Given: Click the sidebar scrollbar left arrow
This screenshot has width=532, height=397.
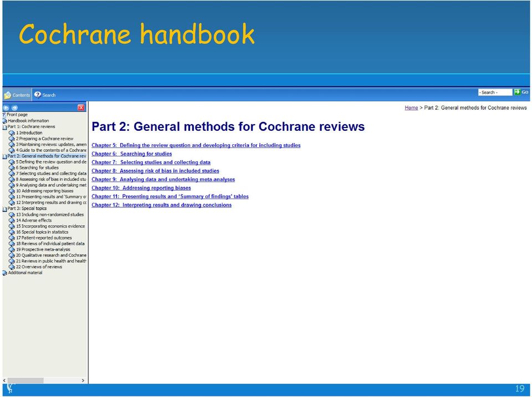Looking at the screenshot, I should 4,380.
